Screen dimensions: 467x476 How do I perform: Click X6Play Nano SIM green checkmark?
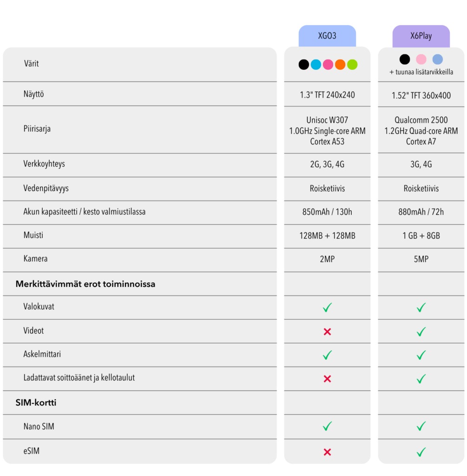[x=421, y=426]
